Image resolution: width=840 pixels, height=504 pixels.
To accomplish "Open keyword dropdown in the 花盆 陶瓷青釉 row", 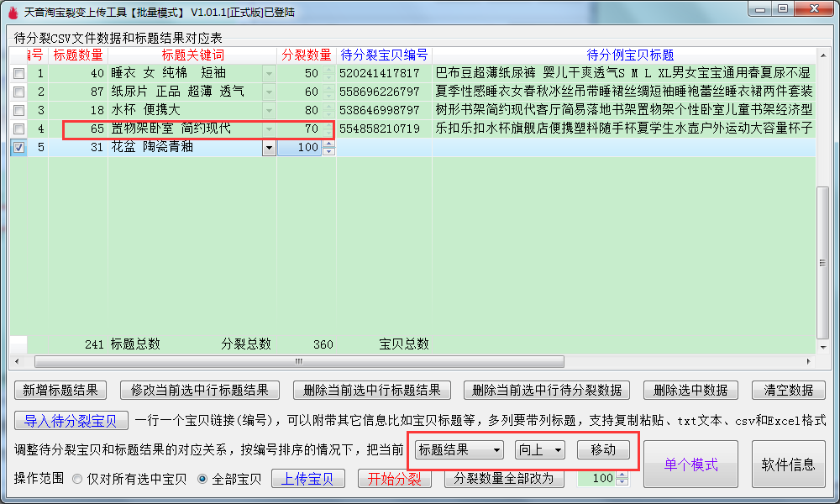I will (x=269, y=148).
